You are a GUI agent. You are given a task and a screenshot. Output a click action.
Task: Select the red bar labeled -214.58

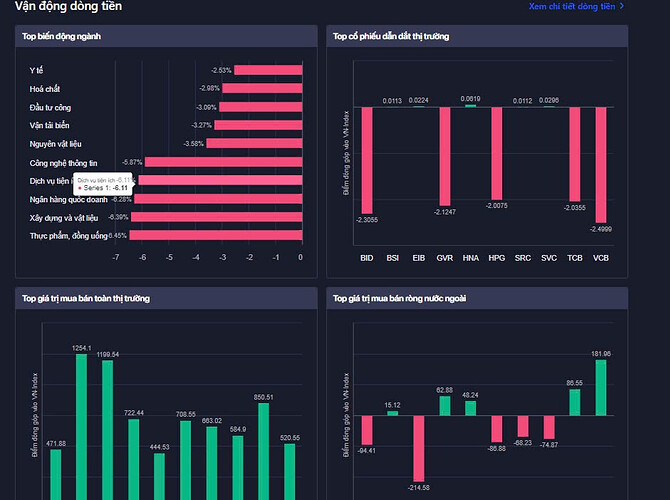(x=419, y=449)
